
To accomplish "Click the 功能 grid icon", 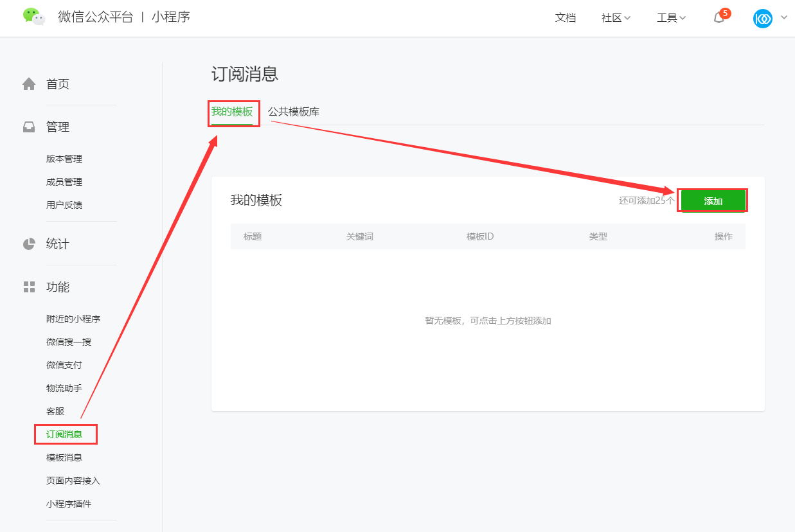I will pyautogui.click(x=29, y=287).
